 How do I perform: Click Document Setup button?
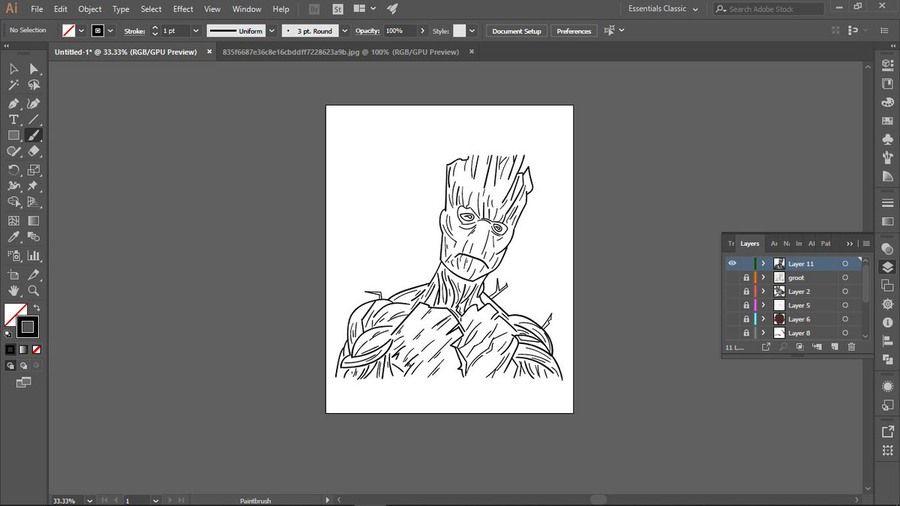pos(517,31)
